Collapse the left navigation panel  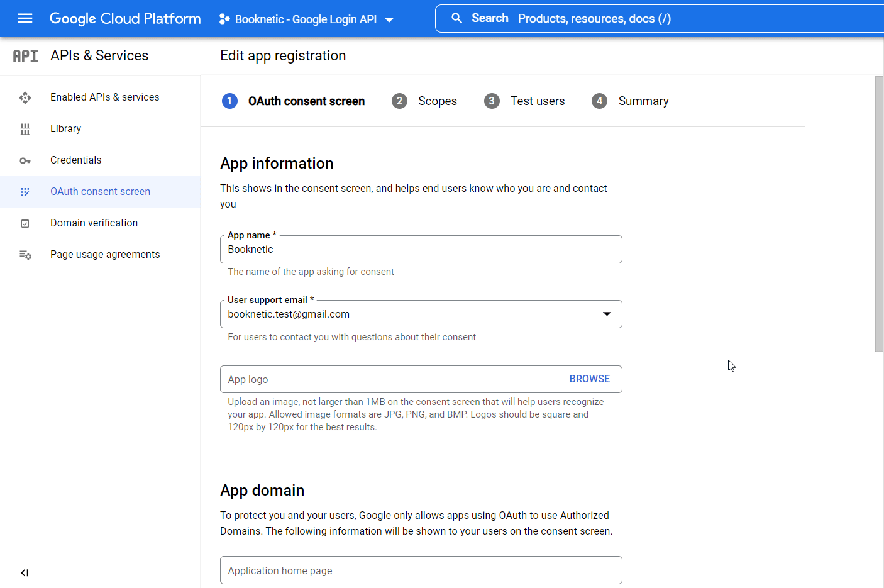25,572
